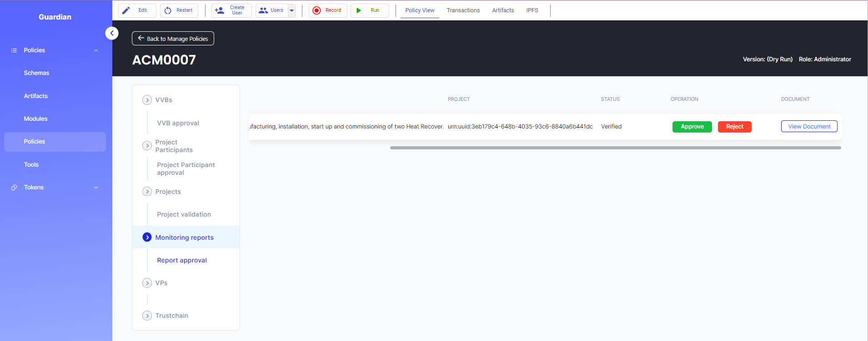This screenshot has height=341, width=868.
Task: Switch to the Transactions tab
Action: [463, 10]
